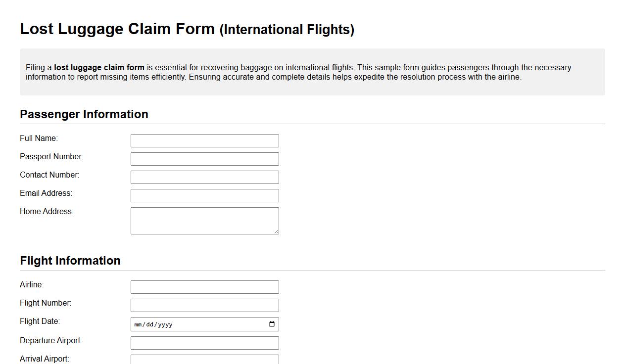Click the Flight Number text box

point(204,305)
